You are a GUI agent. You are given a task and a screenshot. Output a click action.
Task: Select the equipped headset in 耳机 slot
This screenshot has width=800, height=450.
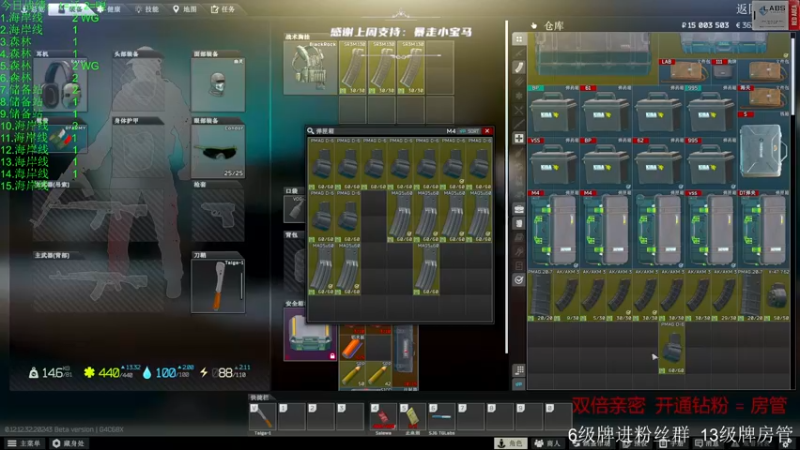point(60,84)
